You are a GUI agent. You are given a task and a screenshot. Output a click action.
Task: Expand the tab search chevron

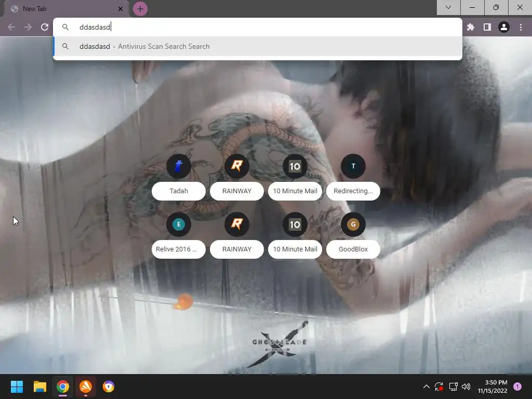(x=448, y=7)
